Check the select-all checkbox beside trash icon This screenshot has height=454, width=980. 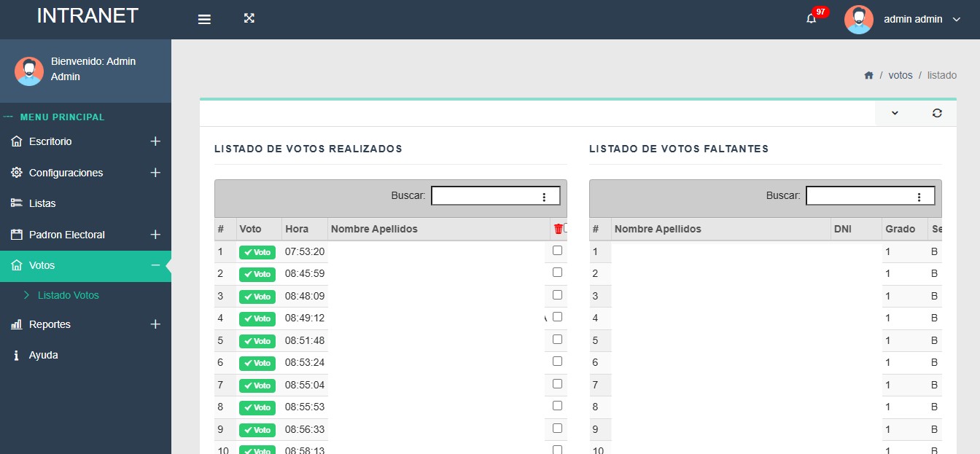566,228
